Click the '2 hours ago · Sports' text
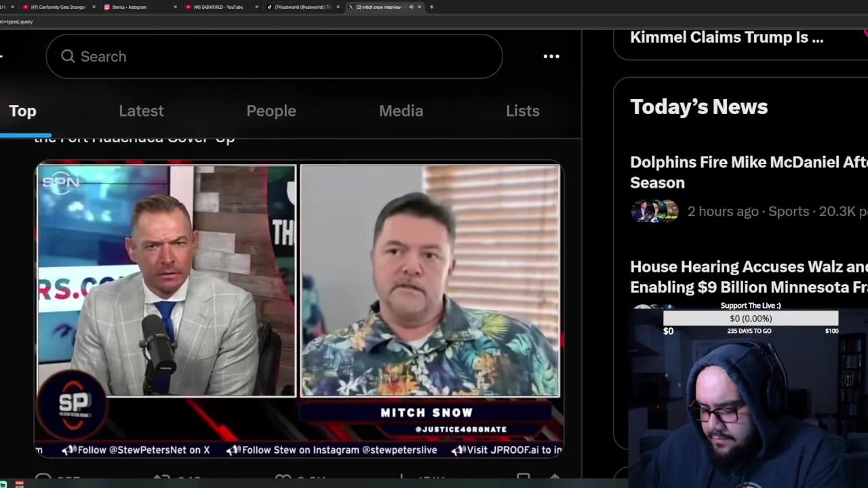This screenshot has height=488, width=868. click(x=748, y=211)
